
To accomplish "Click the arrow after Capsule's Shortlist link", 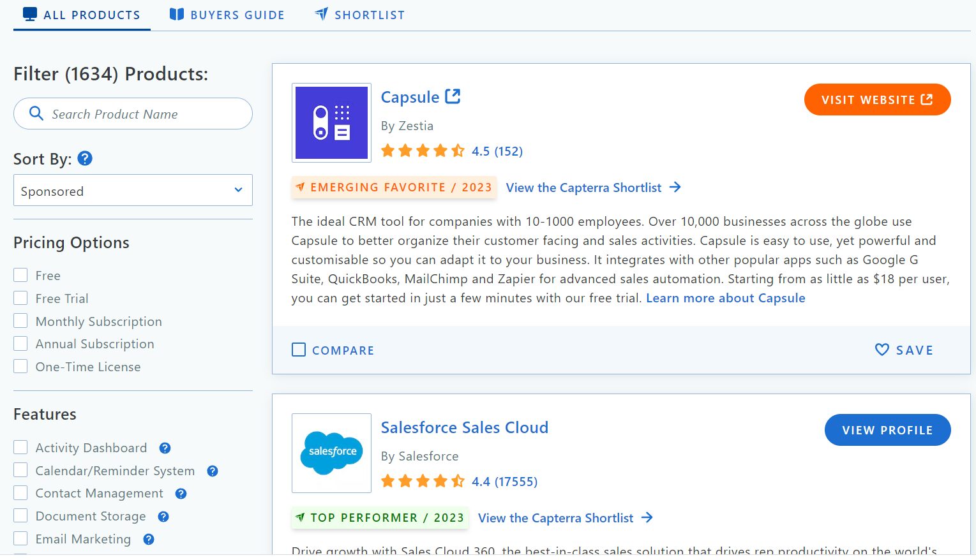I will coord(675,187).
